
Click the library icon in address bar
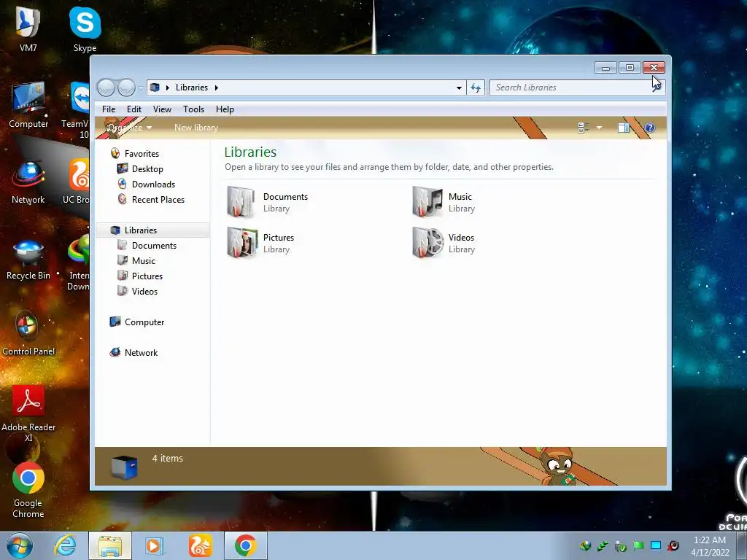point(155,87)
